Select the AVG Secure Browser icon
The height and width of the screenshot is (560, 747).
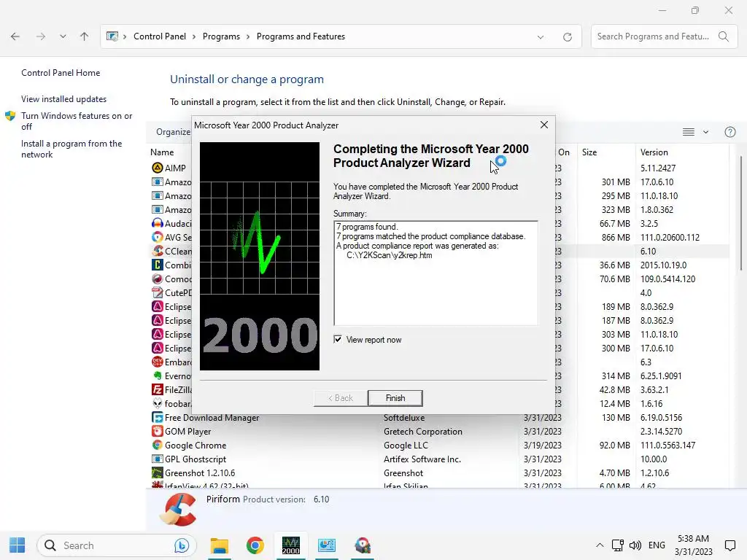pyautogui.click(x=158, y=237)
